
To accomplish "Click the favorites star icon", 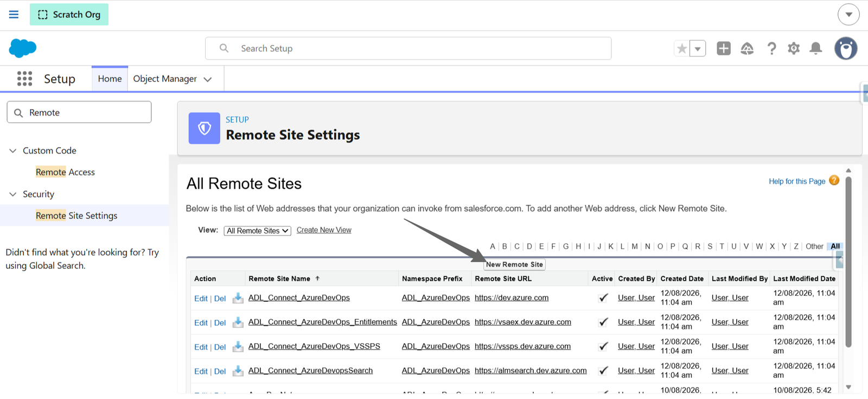I will (x=682, y=49).
